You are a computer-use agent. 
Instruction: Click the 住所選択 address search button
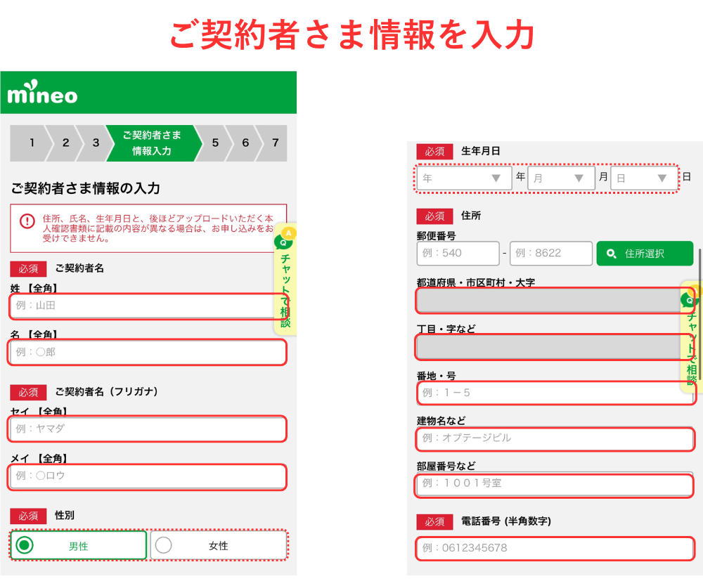click(x=645, y=254)
